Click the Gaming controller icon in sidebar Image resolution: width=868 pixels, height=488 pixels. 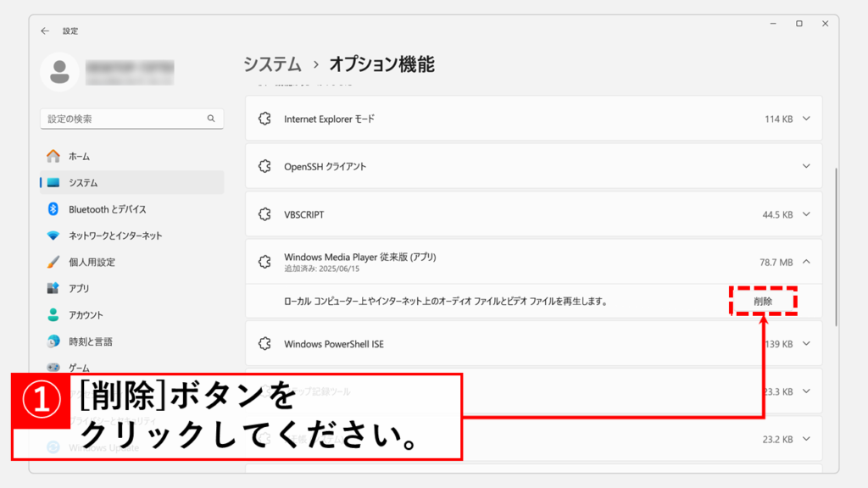click(x=53, y=368)
